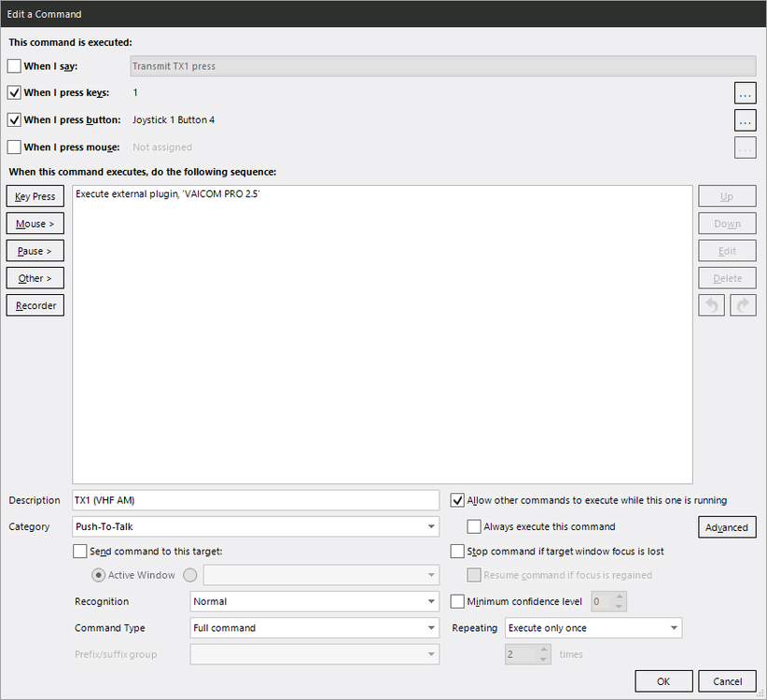Click the 'Joystick 1 Button 4' assignment text
767x700 pixels.
coord(174,119)
